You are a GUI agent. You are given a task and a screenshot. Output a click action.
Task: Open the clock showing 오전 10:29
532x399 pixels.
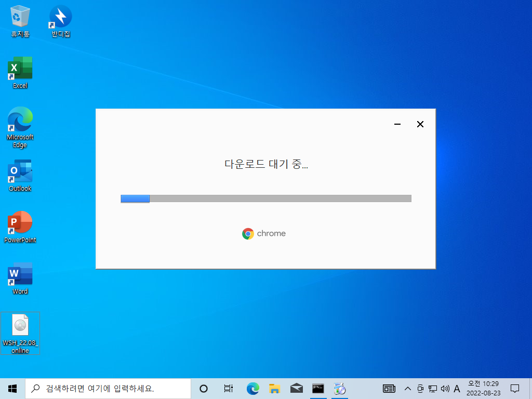(484, 389)
